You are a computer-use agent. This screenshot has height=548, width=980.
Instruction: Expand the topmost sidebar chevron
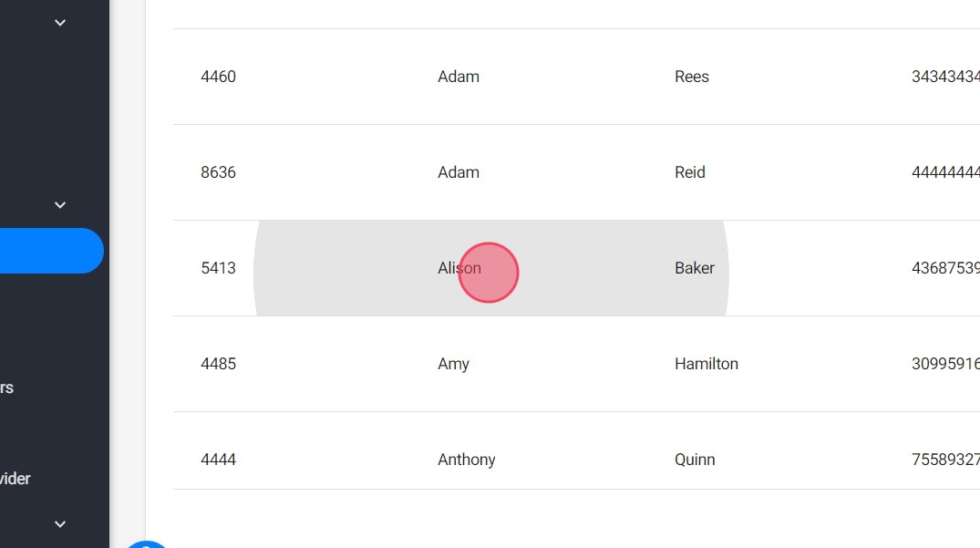coord(60,23)
